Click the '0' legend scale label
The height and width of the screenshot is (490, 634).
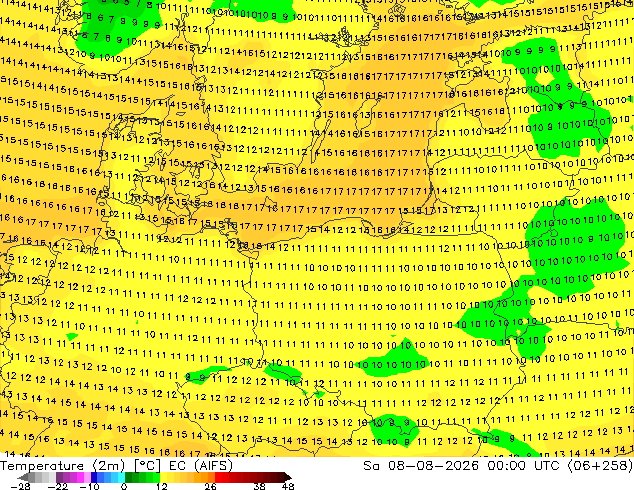tap(124, 486)
